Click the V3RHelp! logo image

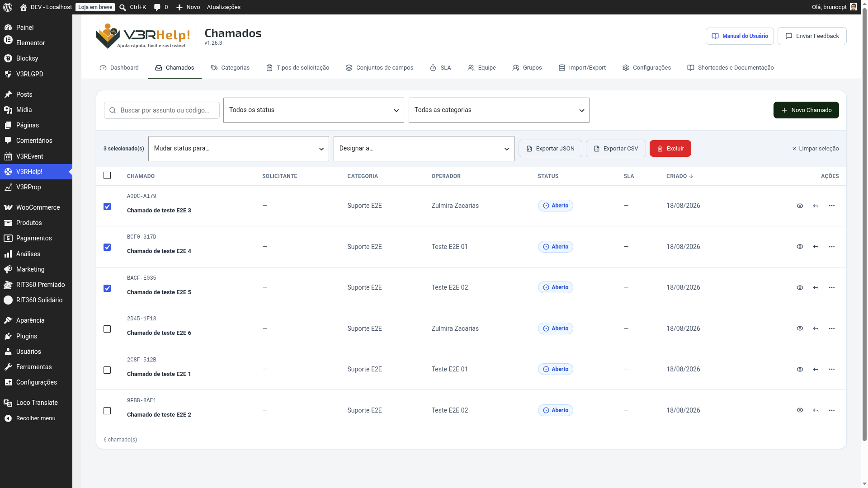(x=143, y=36)
